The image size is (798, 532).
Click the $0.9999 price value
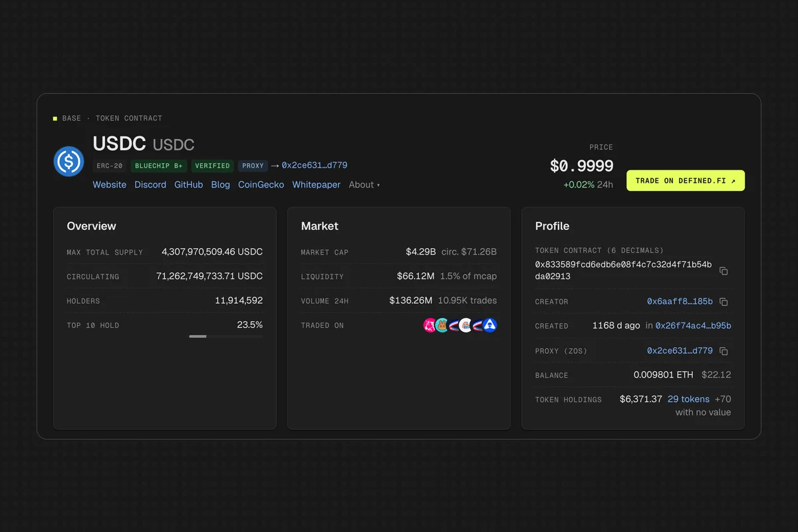coord(581,166)
